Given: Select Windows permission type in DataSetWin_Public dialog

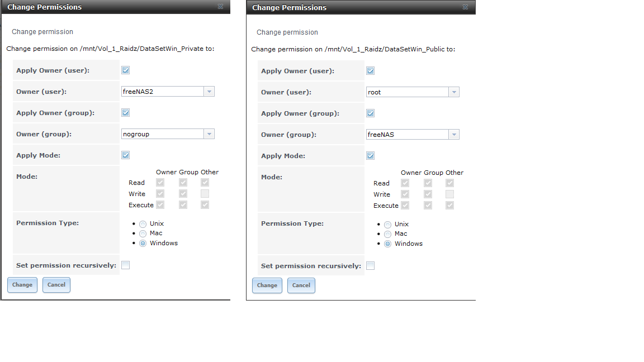Looking at the screenshot, I should (388, 244).
